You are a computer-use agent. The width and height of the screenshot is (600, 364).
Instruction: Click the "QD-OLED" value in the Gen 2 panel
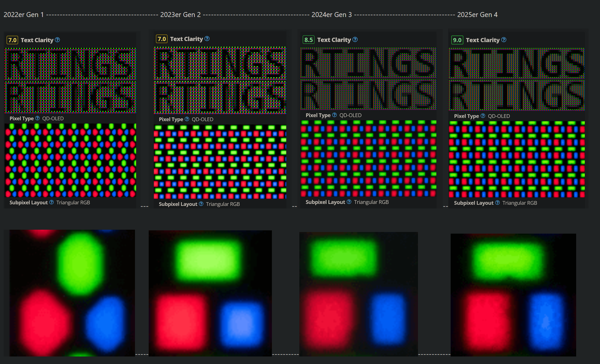(x=203, y=119)
